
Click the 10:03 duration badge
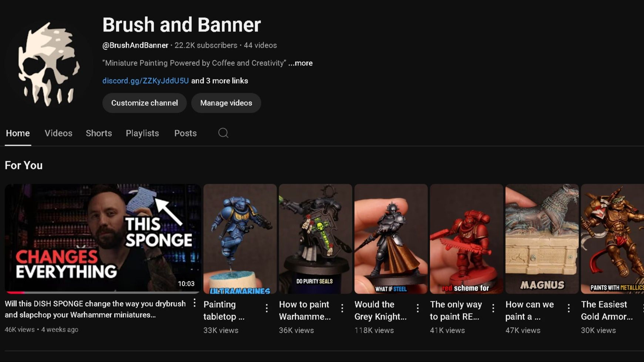186,284
